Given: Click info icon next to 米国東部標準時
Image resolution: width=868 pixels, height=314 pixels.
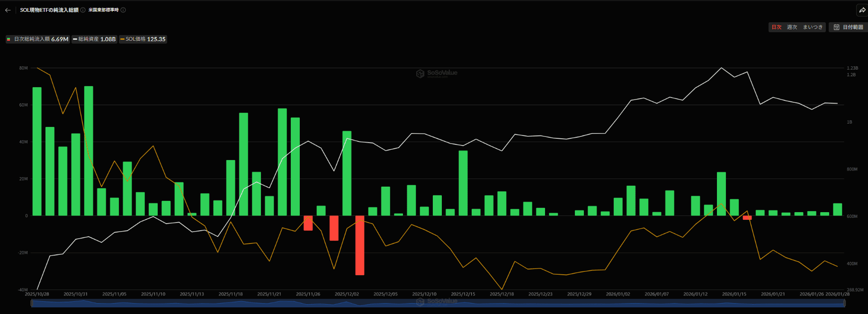Looking at the screenshot, I should click(x=123, y=10).
